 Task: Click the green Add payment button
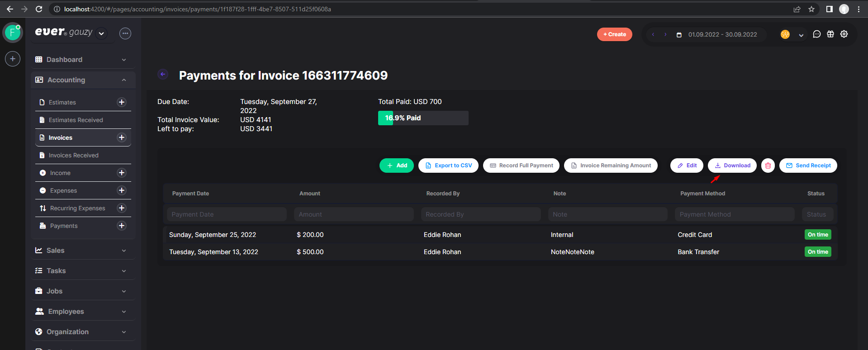tap(397, 166)
